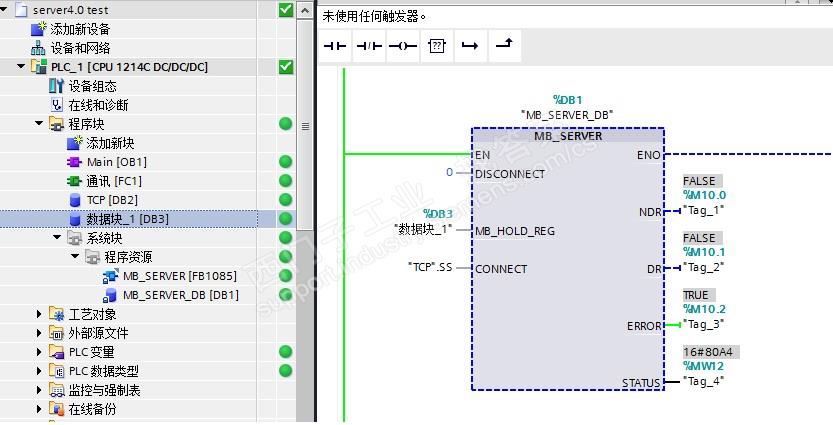Open Devices and networks (设备和网络)
Image resolution: width=833 pixels, height=425 pixels.
(80, 48)
